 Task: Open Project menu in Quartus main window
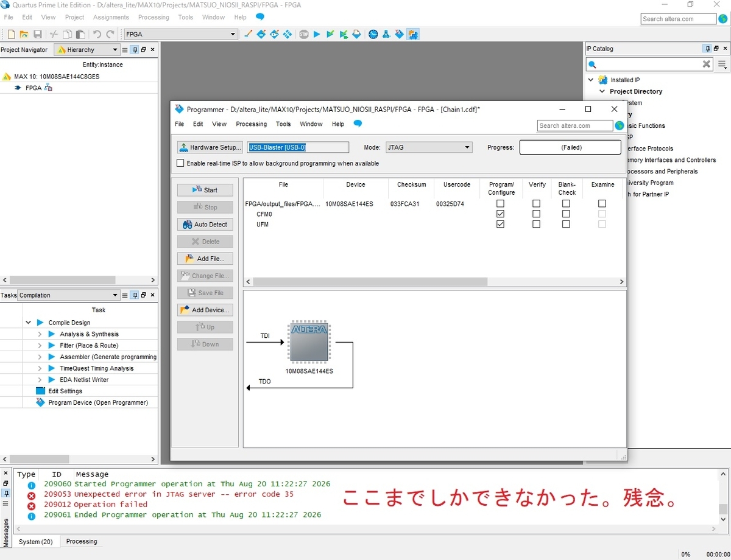[74, 17]
